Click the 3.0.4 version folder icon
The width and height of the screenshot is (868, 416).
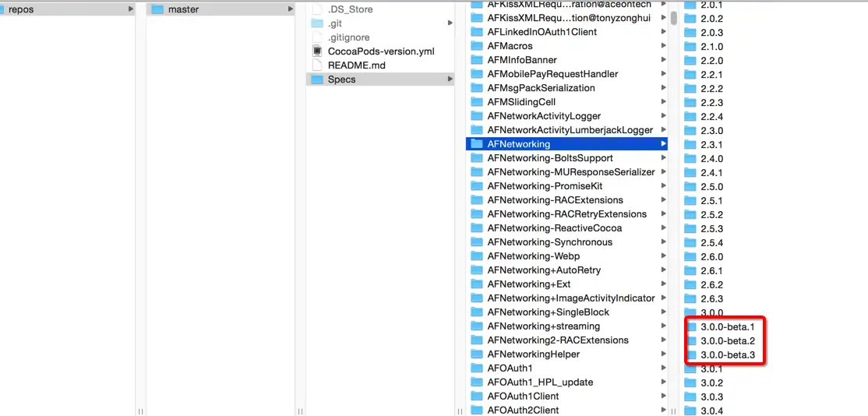coord(690,411)
